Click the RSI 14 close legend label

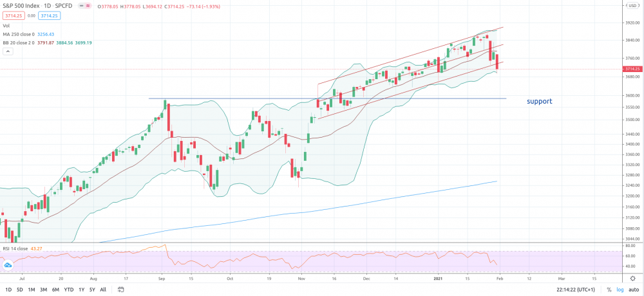[15, 248]
